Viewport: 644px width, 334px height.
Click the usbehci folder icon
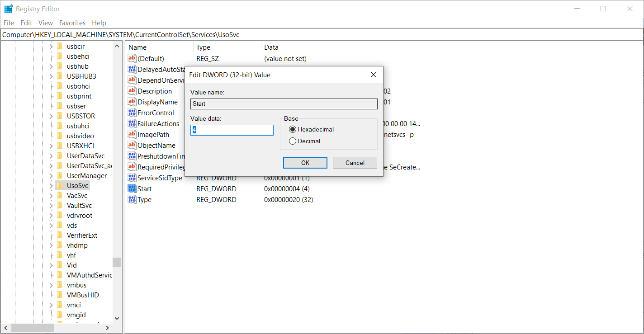point(60,56)
